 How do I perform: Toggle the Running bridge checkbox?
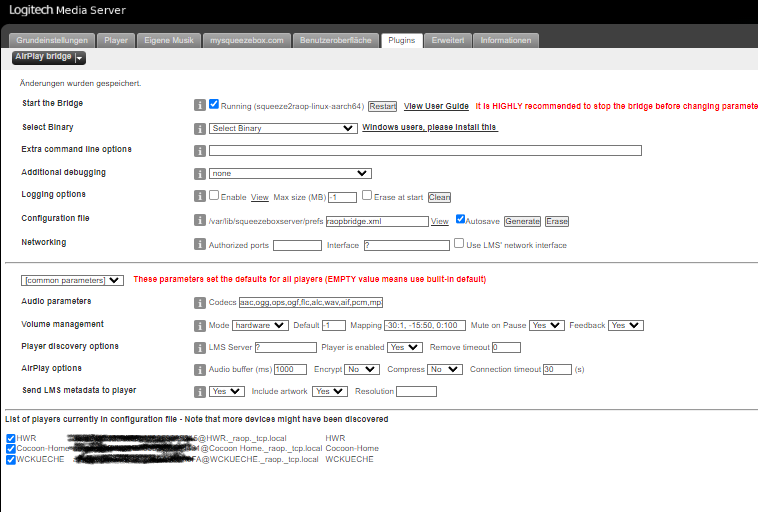pyautogui.click(x=214, y=104)
